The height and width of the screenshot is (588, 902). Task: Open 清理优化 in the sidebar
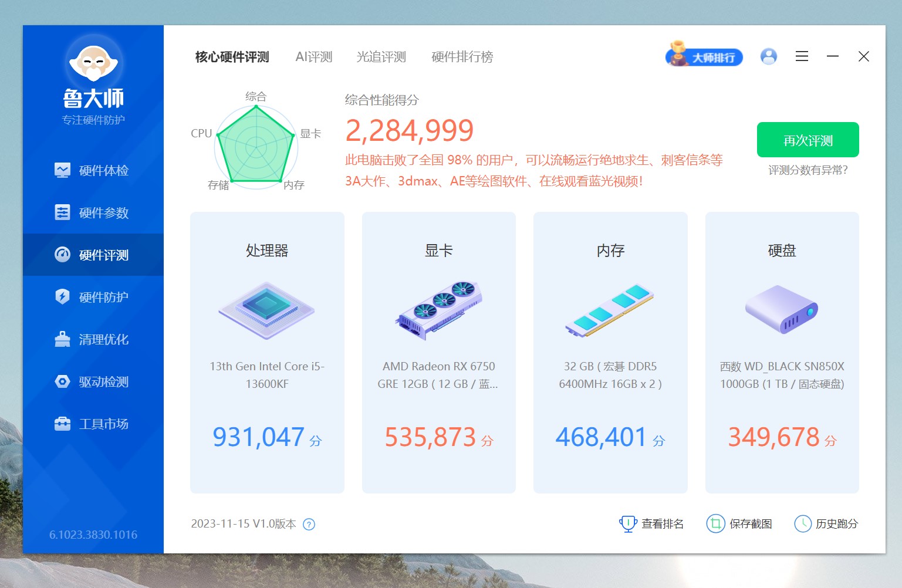point(93,339)
